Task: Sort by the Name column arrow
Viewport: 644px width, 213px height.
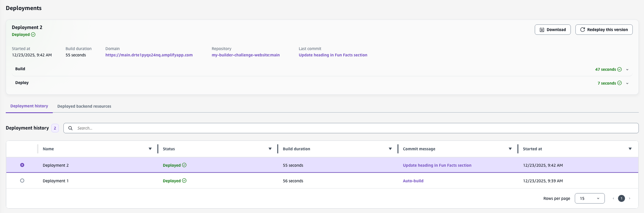Action: tap(150, 149)
